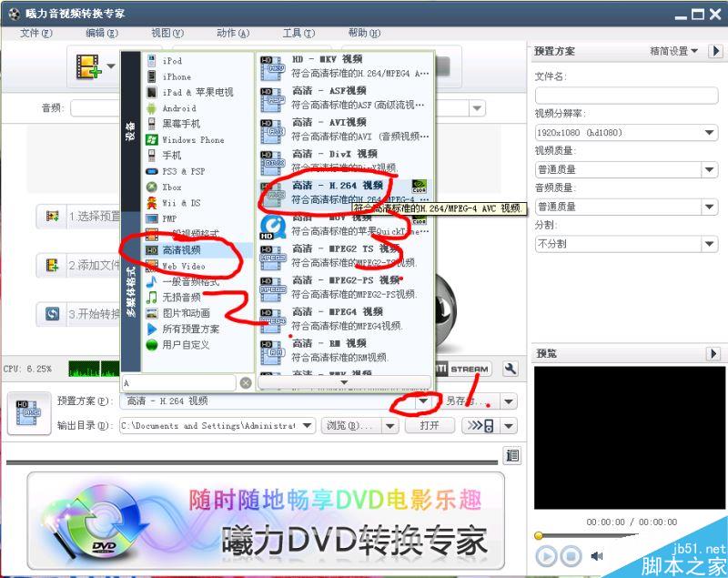This screenshot has width=728, height=578.
Task: Open the wrench settings icon
Action: point(511,369)
